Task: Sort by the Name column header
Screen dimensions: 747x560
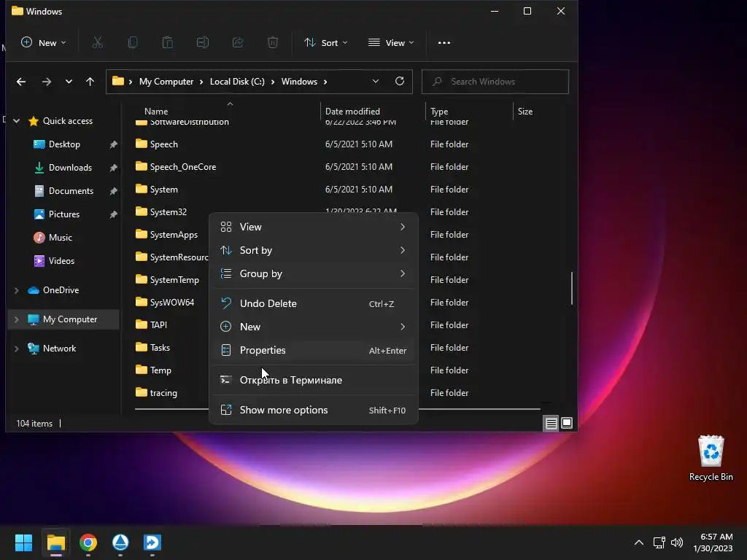Action: click(156, 112)
